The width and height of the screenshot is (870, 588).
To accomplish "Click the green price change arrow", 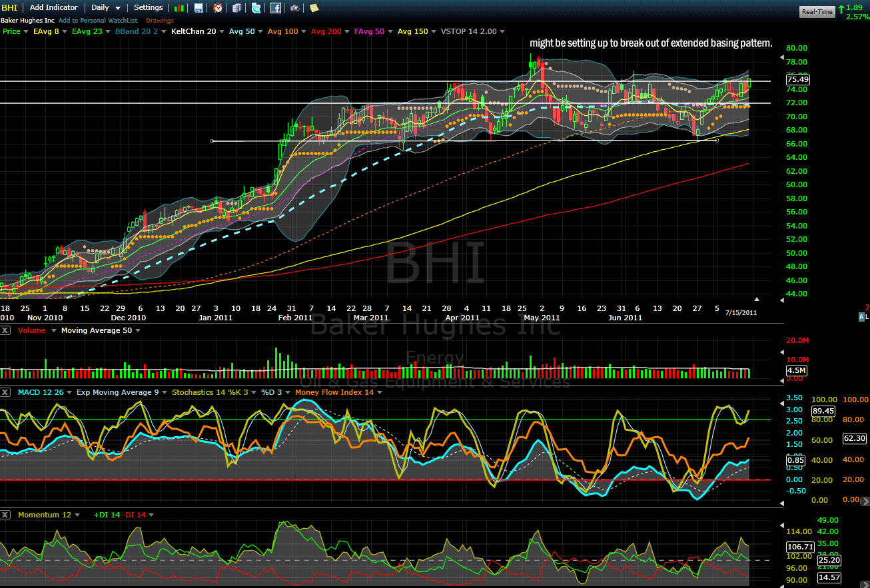I will click(x=841, y=8).
